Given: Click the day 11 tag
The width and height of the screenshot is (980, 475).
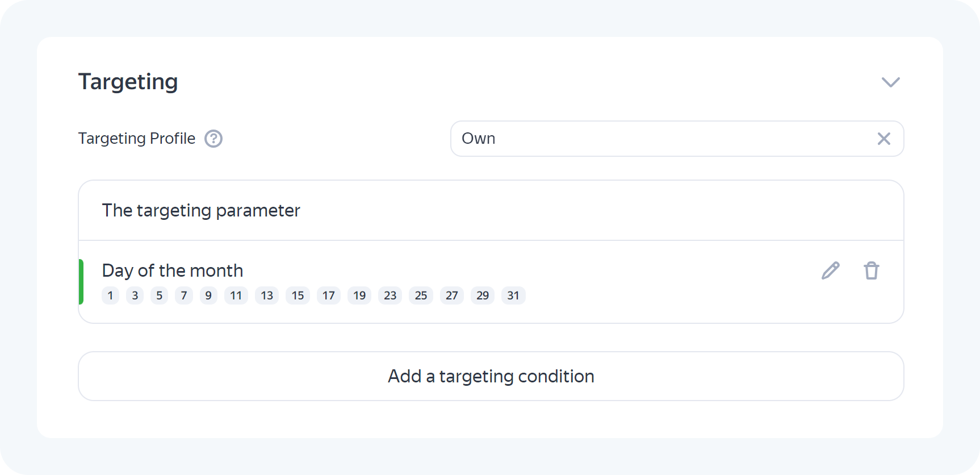Looking at the screenshot, I should (236, 295).
